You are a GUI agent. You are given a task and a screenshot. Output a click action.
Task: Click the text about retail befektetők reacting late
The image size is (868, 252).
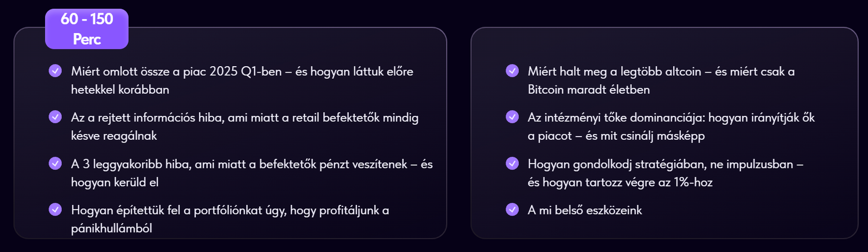pyautogui.click(x=245, y=126)
